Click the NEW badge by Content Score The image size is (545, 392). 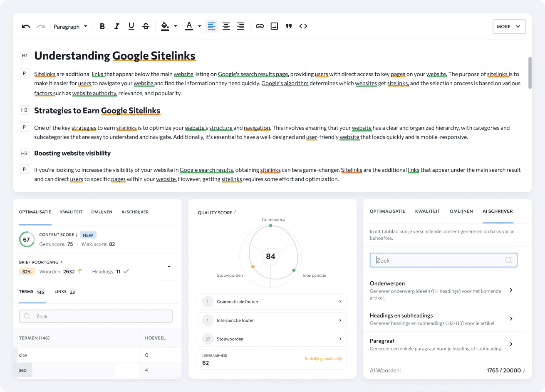click(88, 235)
